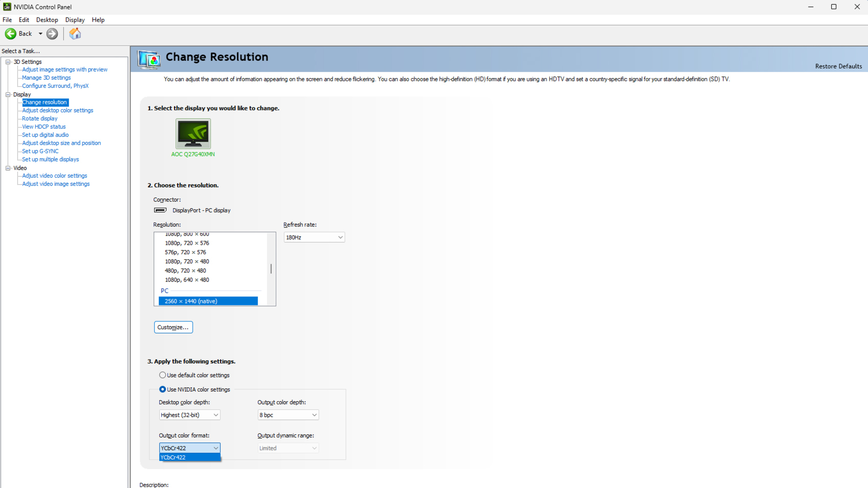Select Use default color settings radio
This screenshot has height=488, width=868.
pos(163,375)
